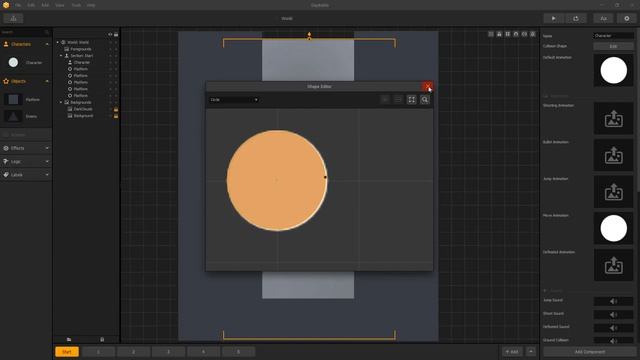Click the play preview button
Image resolution: width=640 pixels, height=360 pixels.
coord(553,18)
